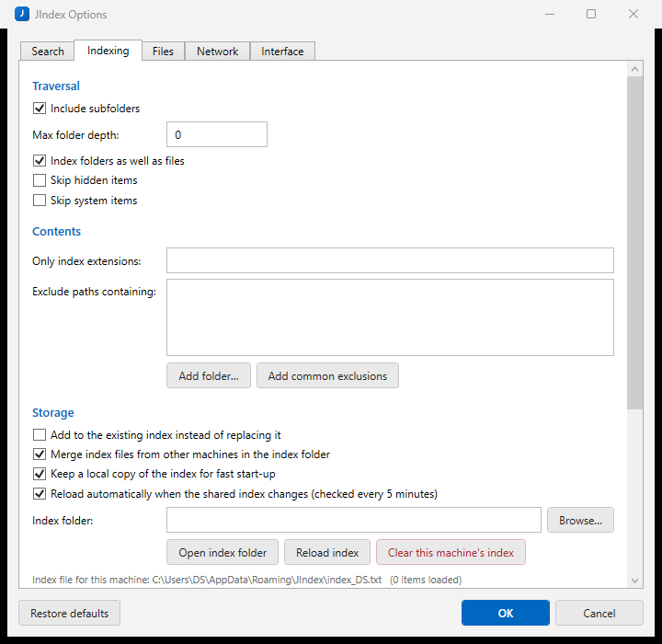Image resolution: width=662 pixels, height=644 pixels.
Task: Confirm settings with OK
Action: (506, 613)
